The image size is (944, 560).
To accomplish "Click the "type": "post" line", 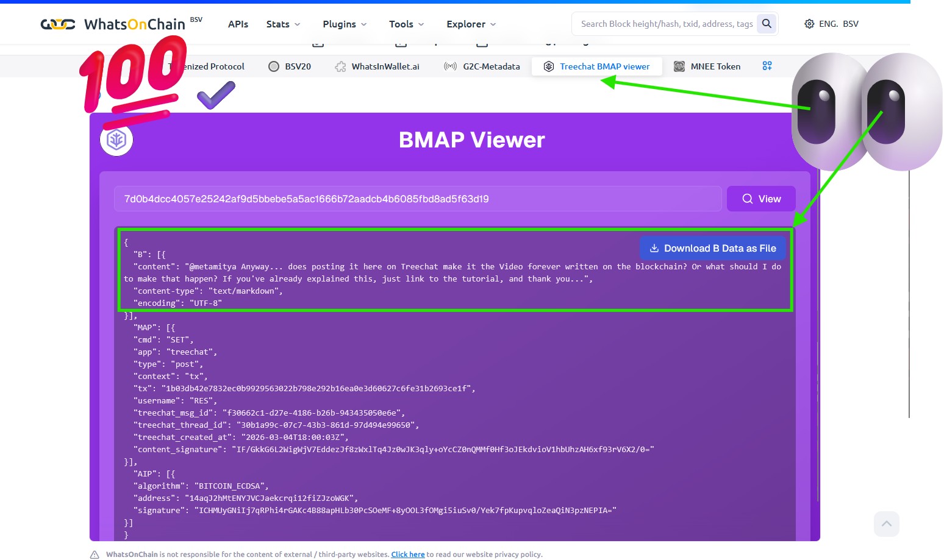I will pyautogui.click(x=168, y=364).
